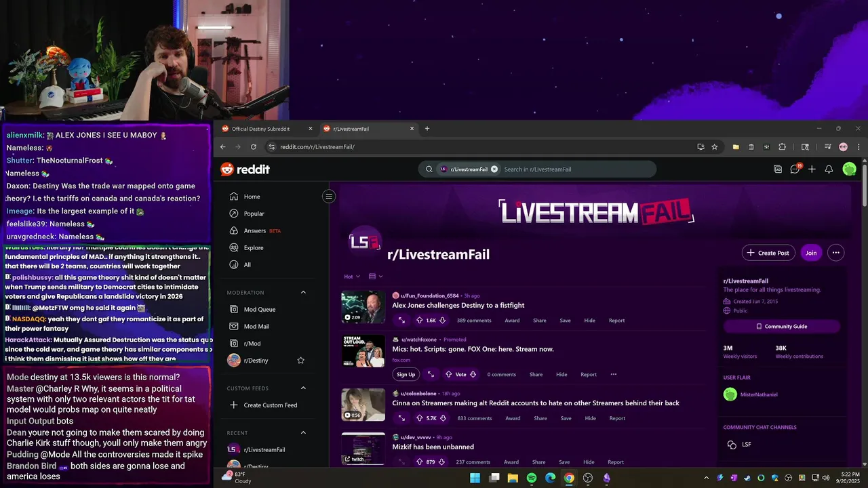Image resolution: width=868 pixels, height=488 pixels.
Task: Go back using Chrome's back arrow
Action: point(222,146)
